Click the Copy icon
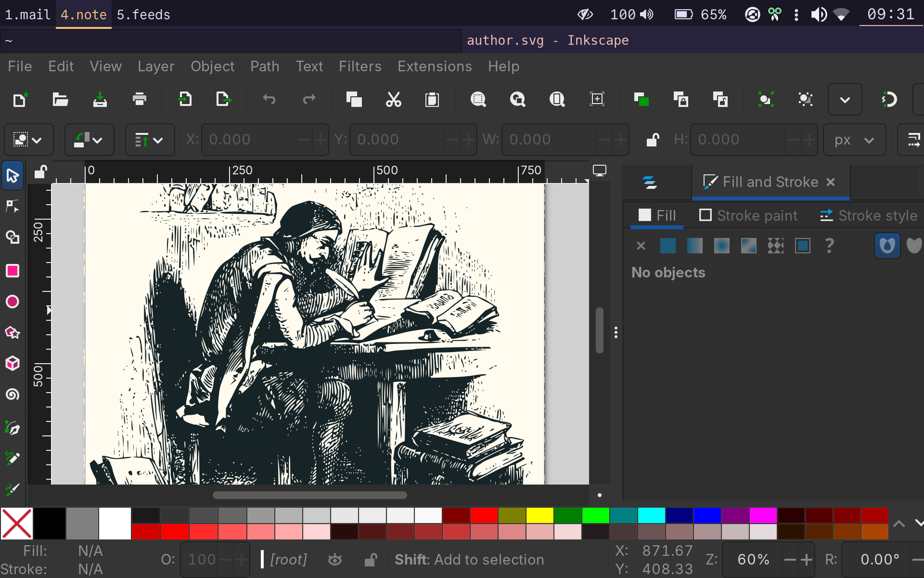The height and width of the screenshot is (578, 924). tap(354, 100)
